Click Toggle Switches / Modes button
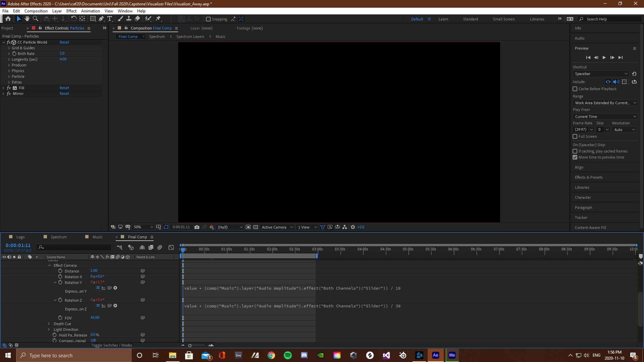644x362 pixels. click(x=112, y=345)
